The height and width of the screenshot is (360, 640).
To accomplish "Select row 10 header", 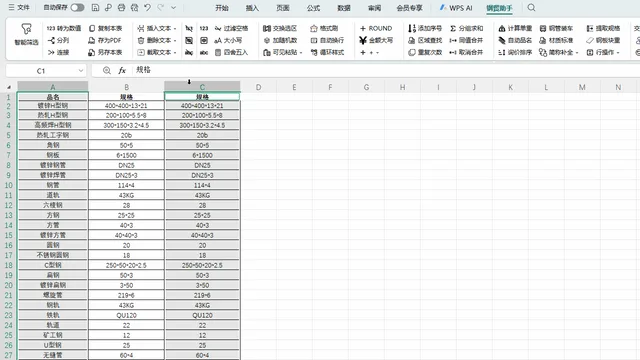I will point(8,185).
